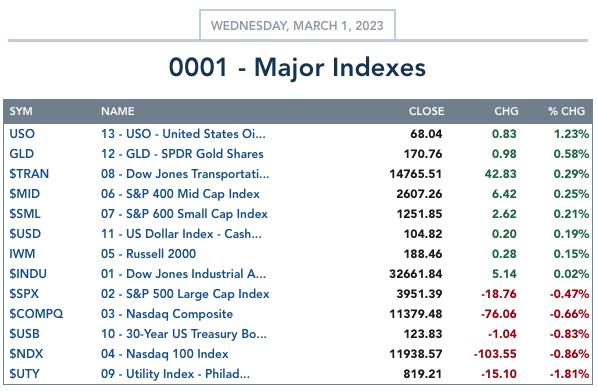Select the Wednesday, March 1, 2023 date tab
Screen dimensions: 597x391
coord(297,26)
